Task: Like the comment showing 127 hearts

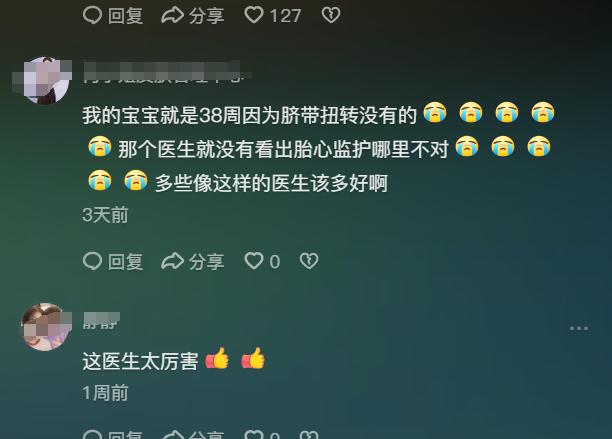Action: [254, 15]
